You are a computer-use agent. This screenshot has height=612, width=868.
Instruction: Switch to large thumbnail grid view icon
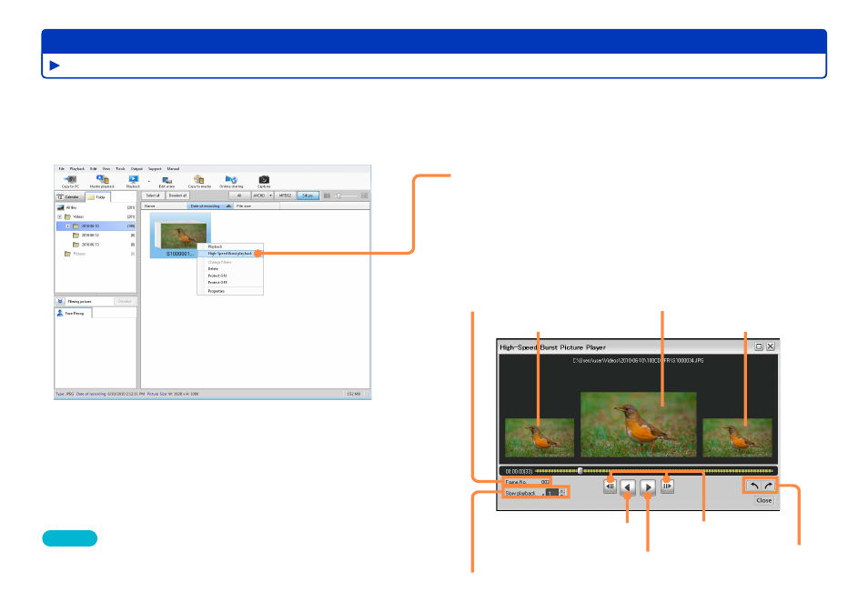pyautogui.click(x=364, y=196)
